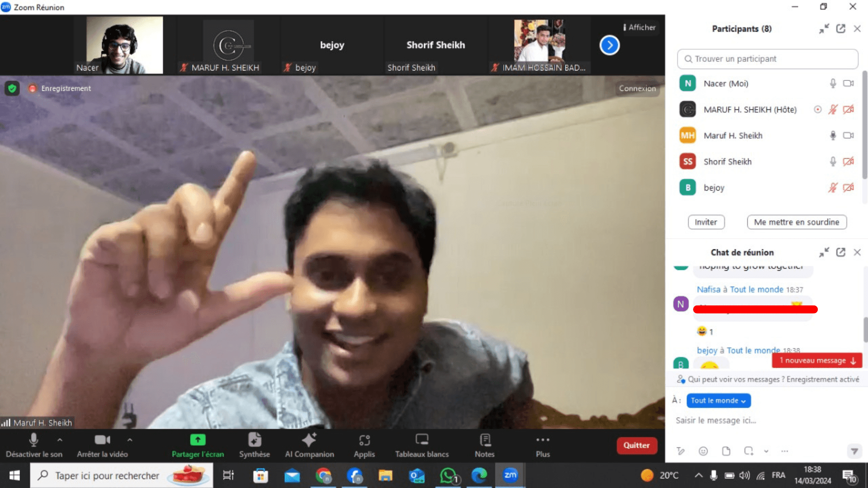868x488 pixels.
Task: Click Partager l'écran share screen icon
Action: [x=198, y=440]
